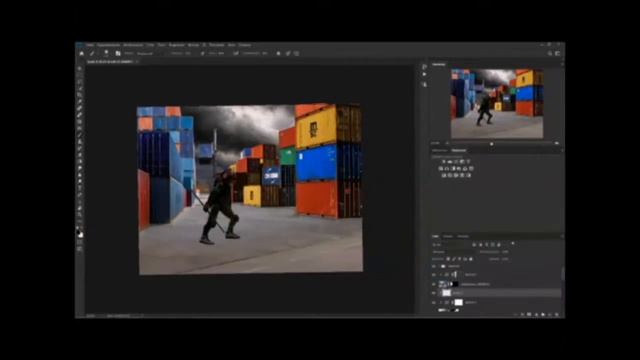640x360 pixels.
Task: Open the workspace switcher icon
Action: (x=558, y=53)
